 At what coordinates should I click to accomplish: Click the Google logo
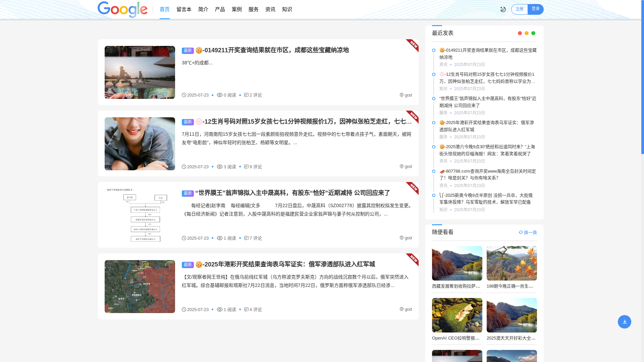click(122, 9)
